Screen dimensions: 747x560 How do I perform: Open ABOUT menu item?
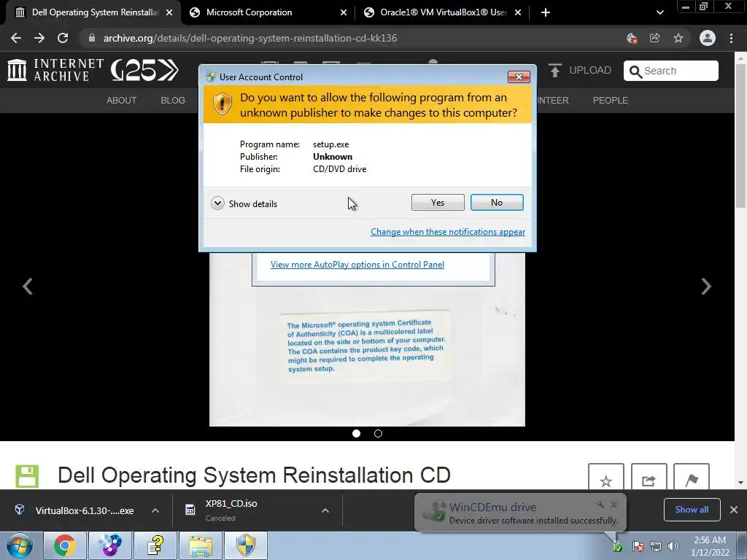[x=121, y=101]
